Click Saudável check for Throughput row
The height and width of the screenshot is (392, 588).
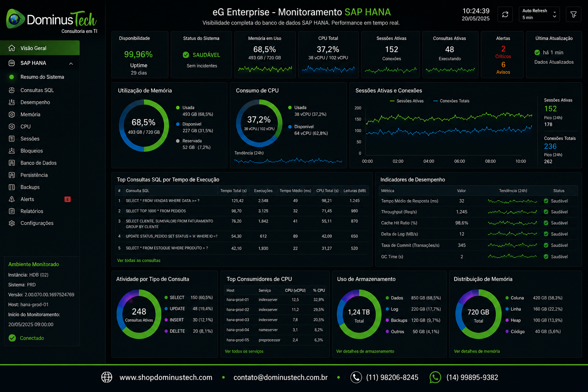click(x=546, y=212)
